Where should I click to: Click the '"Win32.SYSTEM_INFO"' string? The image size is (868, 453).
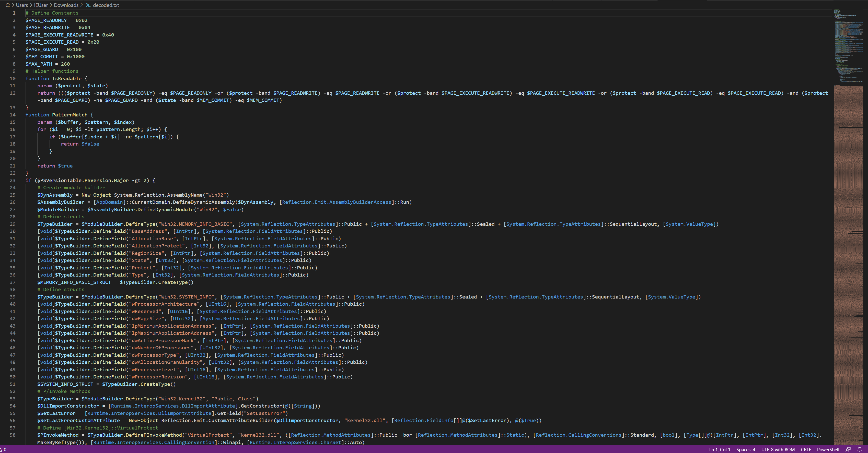[x=186, y=297]
